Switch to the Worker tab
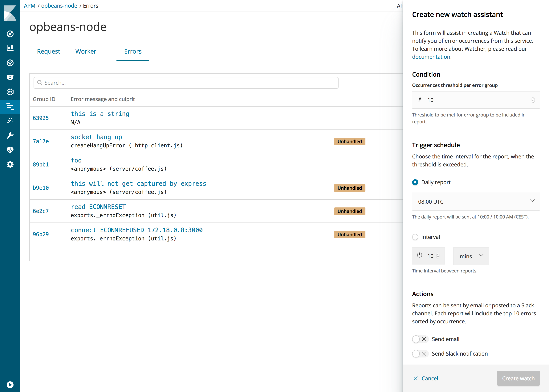Image resolution: width=549 pixels, height=392 pixels. coord(85,51)
